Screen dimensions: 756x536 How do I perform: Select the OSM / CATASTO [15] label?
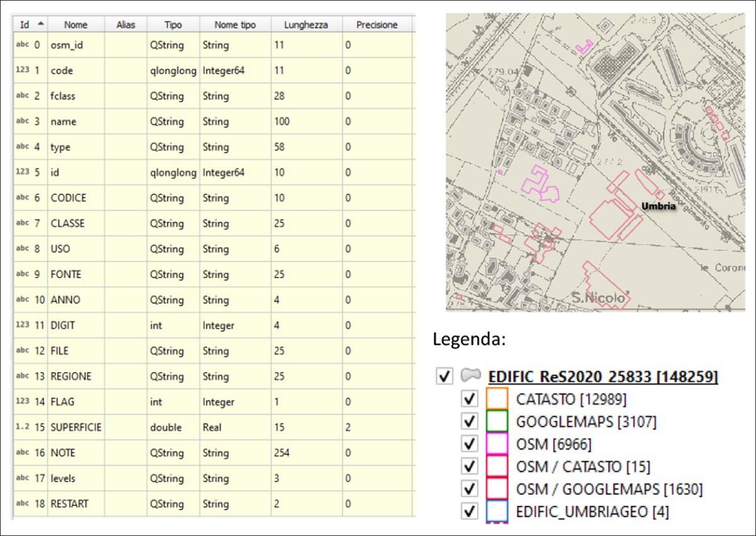[x=583, y=467]
